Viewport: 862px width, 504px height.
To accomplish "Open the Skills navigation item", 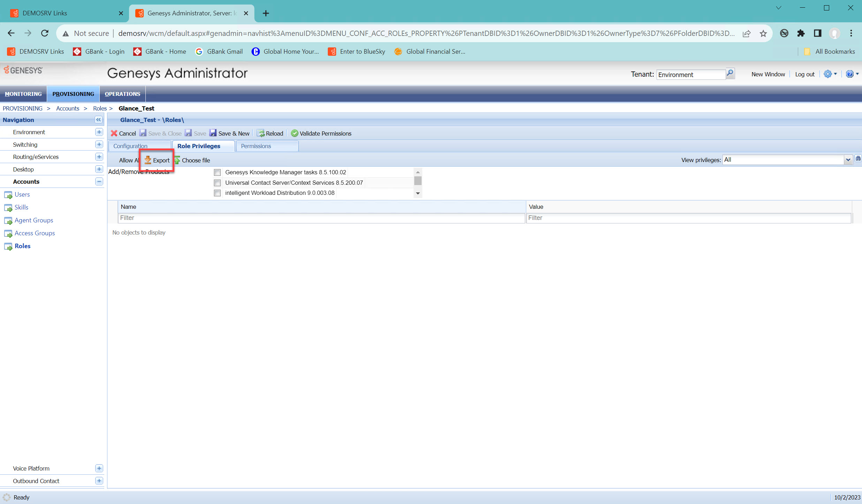I will pyautogui.click(x=21, y=207).
